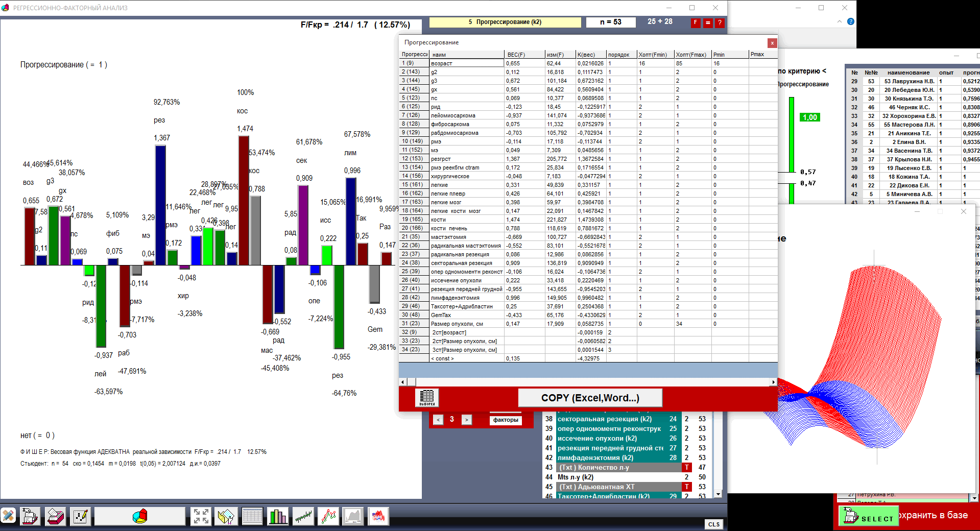Click next page arrow beside number 3
This screenshot has width=980, height=531.
466,420
